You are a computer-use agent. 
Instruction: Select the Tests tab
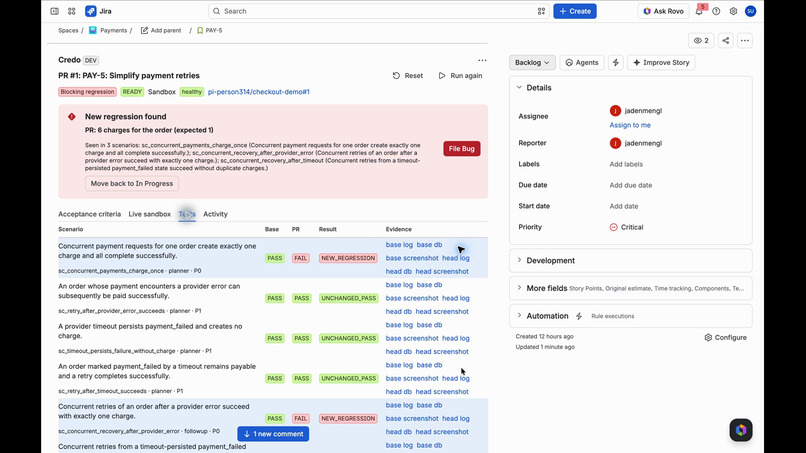tap(187, 214)
